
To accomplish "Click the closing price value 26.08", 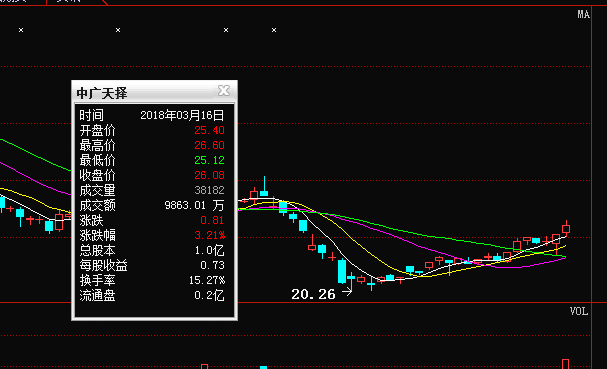I will (209, 175).
